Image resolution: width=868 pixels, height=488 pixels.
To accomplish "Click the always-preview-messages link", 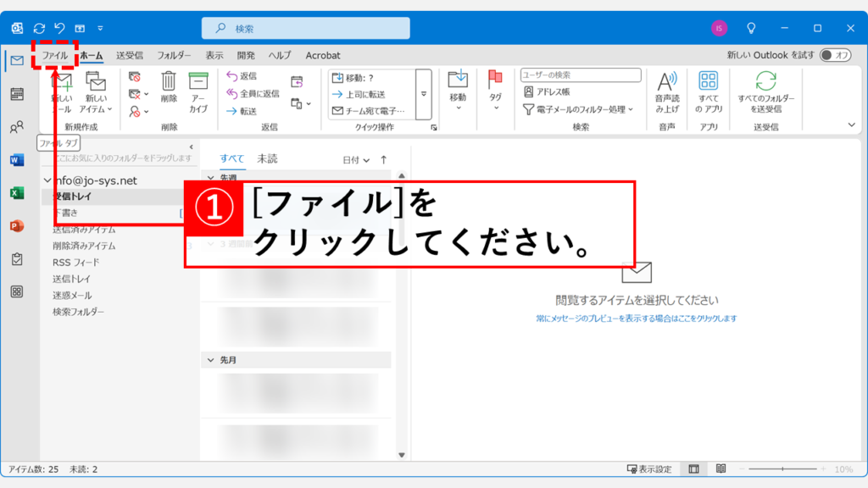I will tap(637, 319).
